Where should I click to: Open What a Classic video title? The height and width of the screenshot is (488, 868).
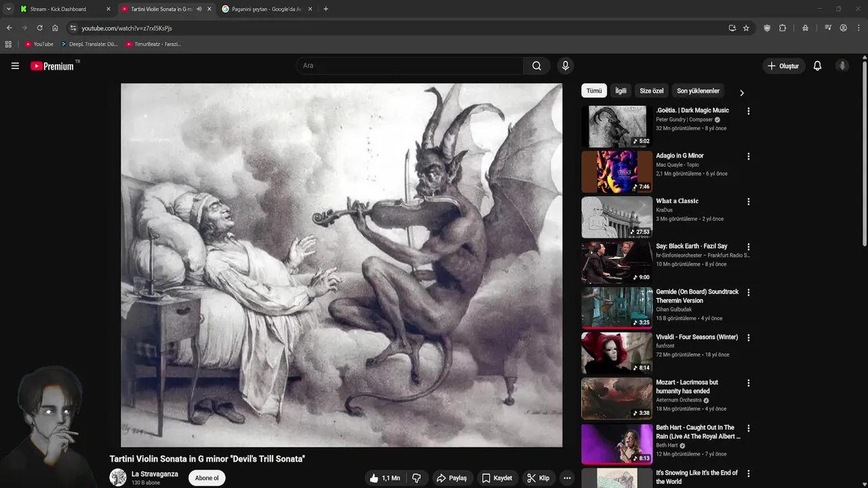pos(677,201)
